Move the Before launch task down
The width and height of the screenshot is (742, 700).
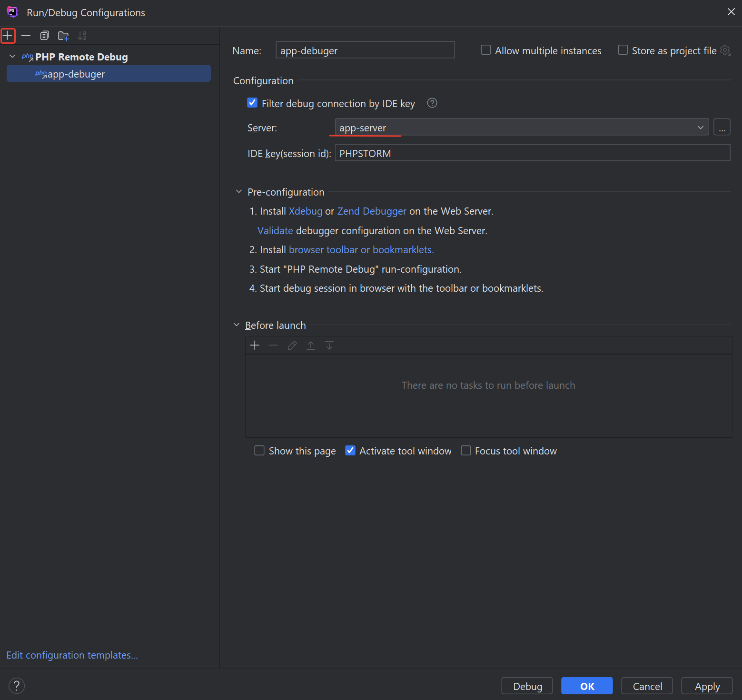click(x=329, y=345)
